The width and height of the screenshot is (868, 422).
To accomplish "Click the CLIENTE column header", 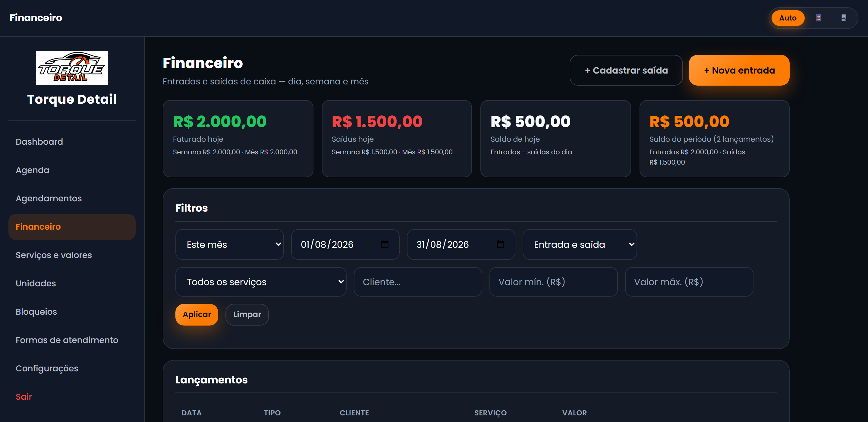I will (354, 413).
